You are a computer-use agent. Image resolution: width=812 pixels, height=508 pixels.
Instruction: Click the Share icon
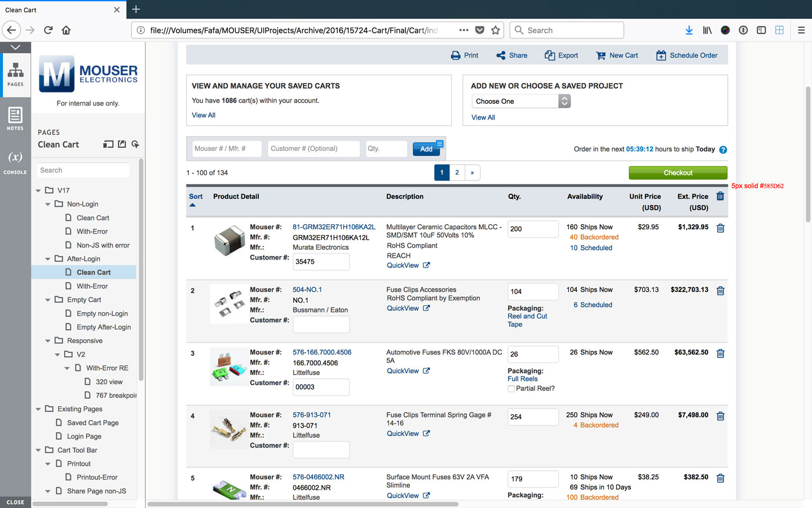click(501, 55)
